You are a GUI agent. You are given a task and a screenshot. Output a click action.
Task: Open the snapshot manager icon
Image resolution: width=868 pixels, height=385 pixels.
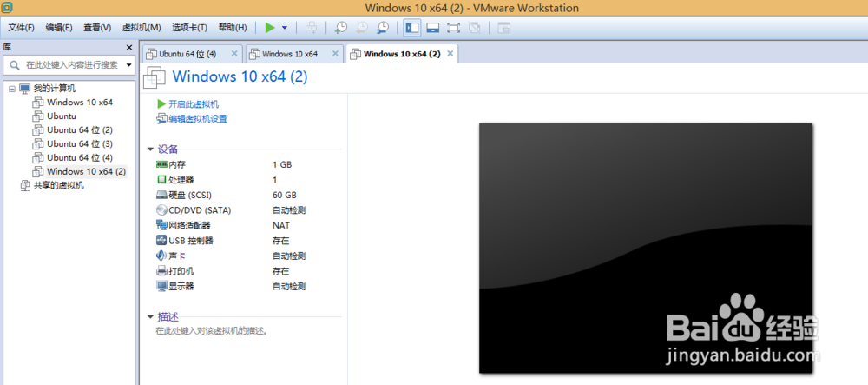[383, 28]
